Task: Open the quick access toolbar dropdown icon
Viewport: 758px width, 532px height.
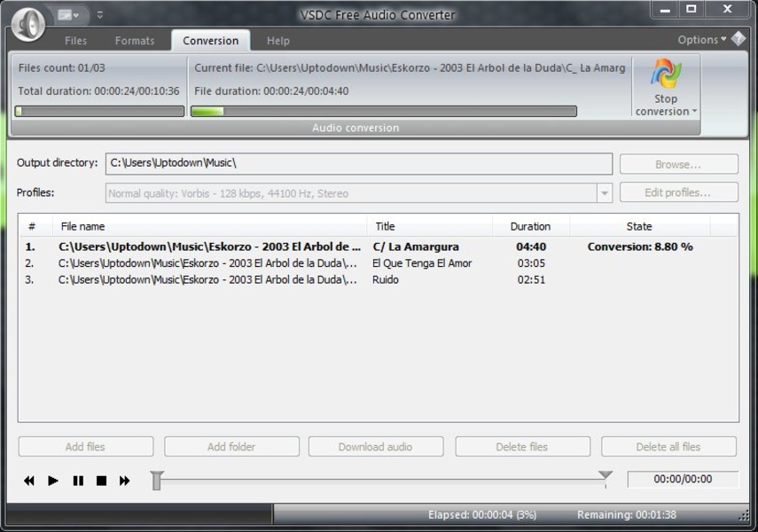Action: click(68, 15)
